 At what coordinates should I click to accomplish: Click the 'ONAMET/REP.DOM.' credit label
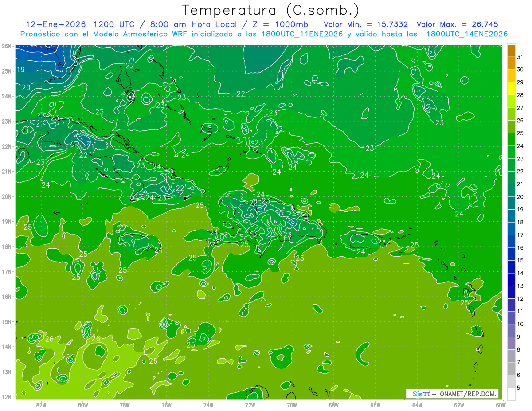(x=468, y=394)
